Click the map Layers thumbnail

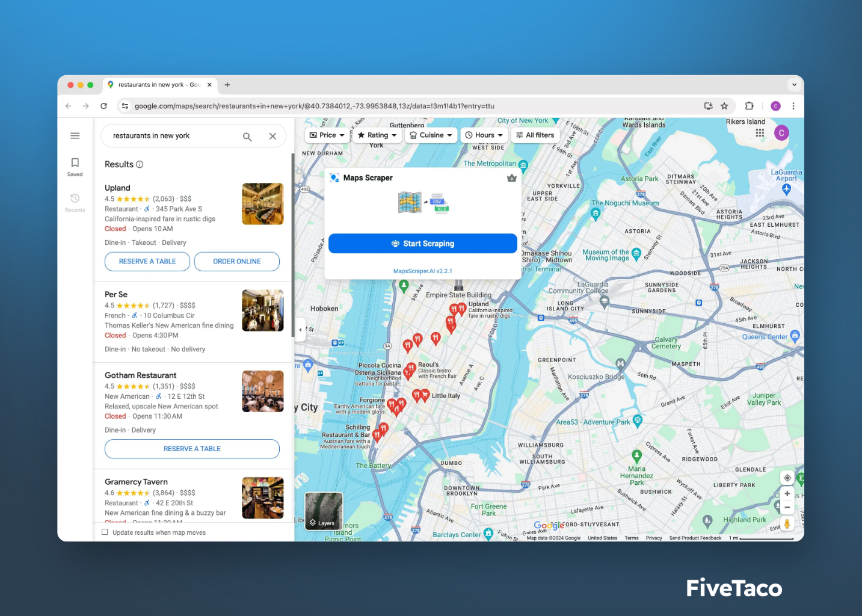[x=324, y=511]
